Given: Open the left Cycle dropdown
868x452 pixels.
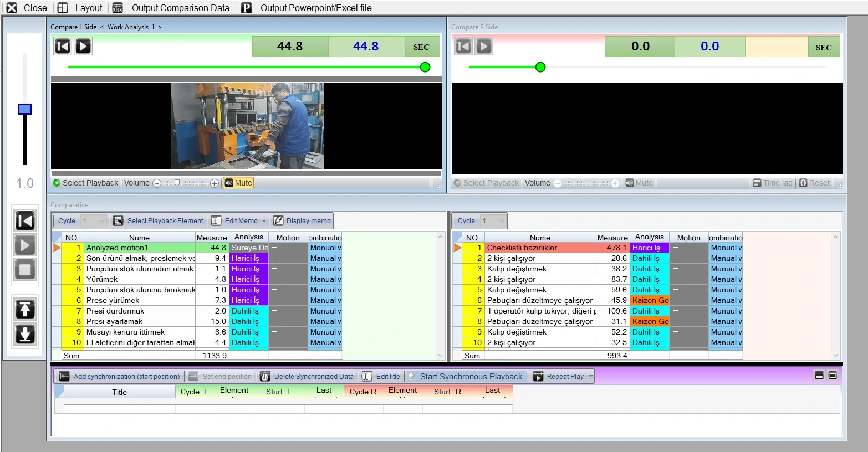Looking at the screenshot, I should tap(93, 221).
